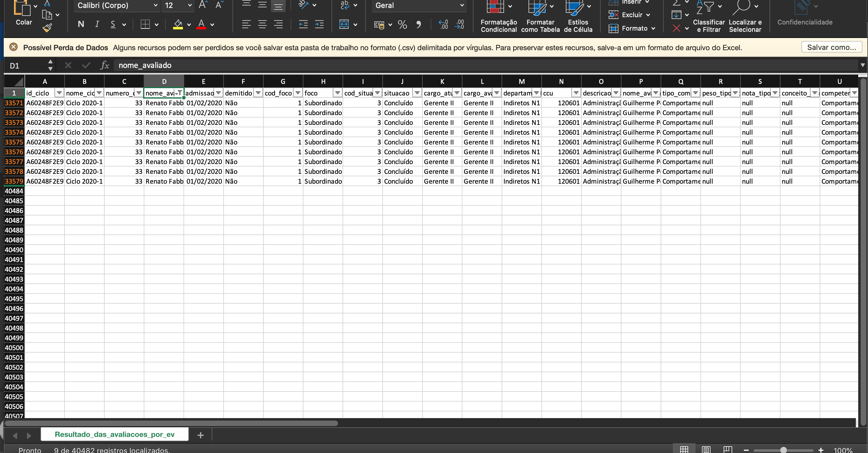Toggle italic formatting I button
868x453 pixels.
pyautogui.click(x=97, y=24)
